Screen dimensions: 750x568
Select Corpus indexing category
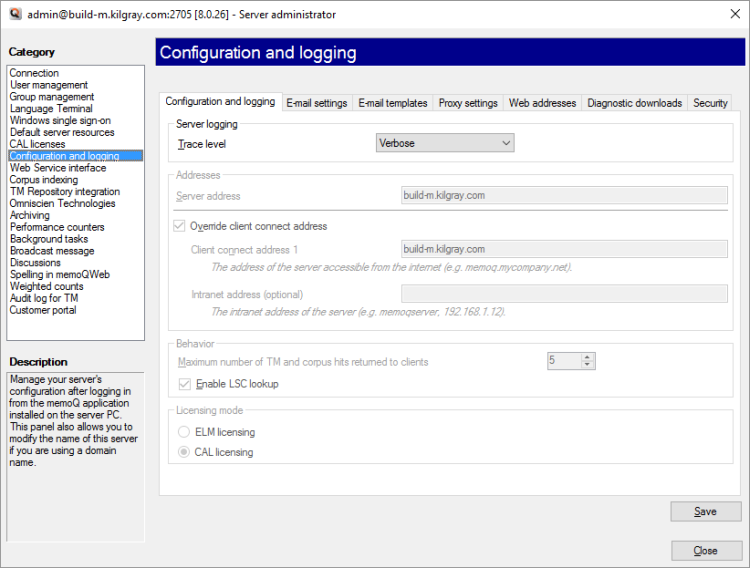click(44, 180)
